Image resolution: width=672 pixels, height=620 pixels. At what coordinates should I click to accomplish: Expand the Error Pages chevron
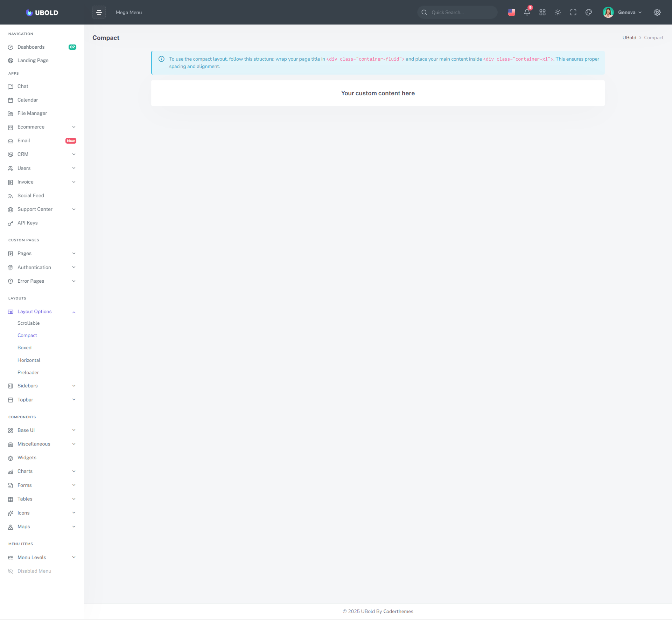[x=74, y=281]
